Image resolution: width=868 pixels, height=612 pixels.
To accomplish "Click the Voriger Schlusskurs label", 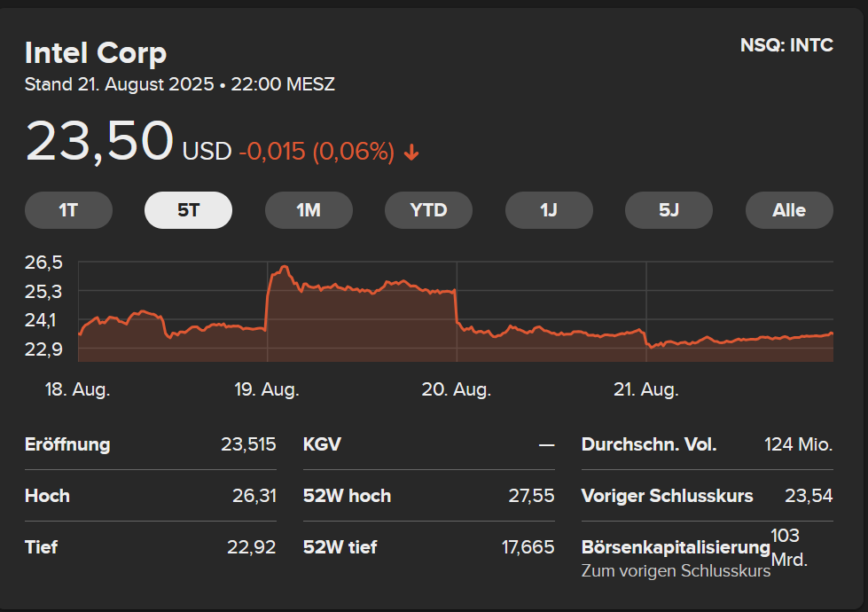I will click(667, 496).
